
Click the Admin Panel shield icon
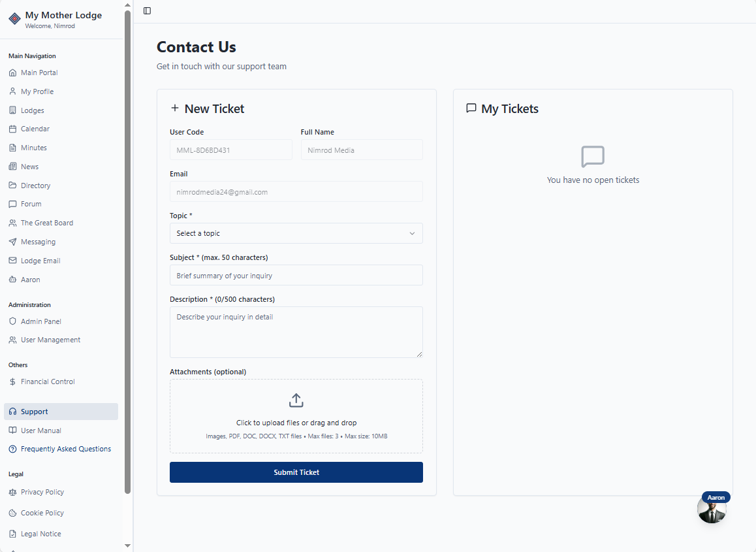12,321
